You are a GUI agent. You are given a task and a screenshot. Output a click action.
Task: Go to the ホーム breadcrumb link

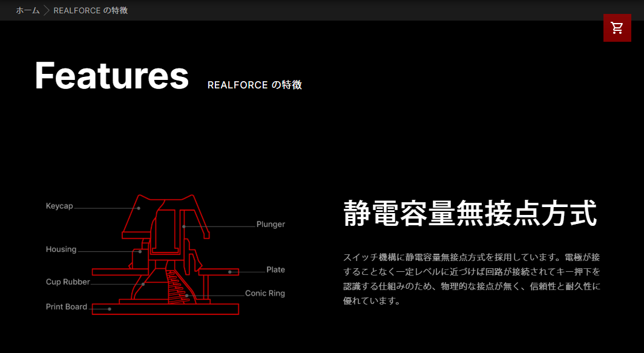coord(27,10)
